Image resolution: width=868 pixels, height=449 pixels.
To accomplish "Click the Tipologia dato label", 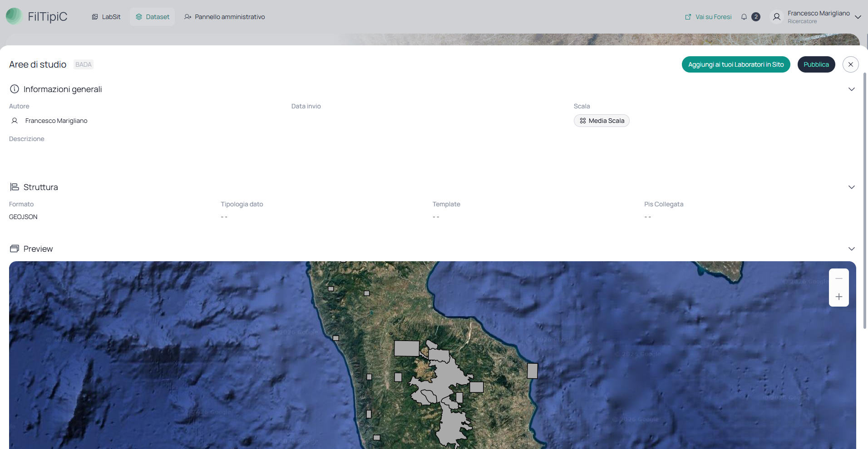I will pyautogui.click(x=242, y=204).
